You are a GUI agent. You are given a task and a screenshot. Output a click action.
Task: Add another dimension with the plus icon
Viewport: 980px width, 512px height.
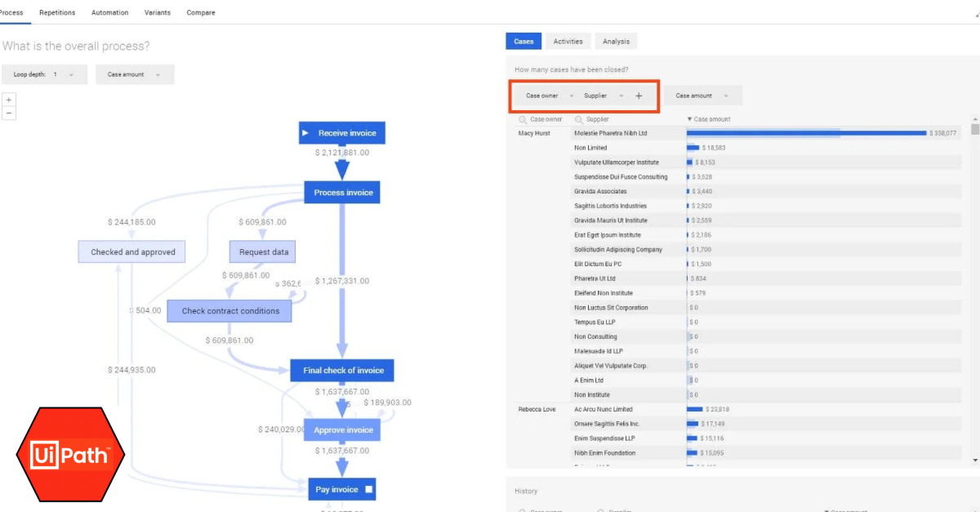point(639,96)
